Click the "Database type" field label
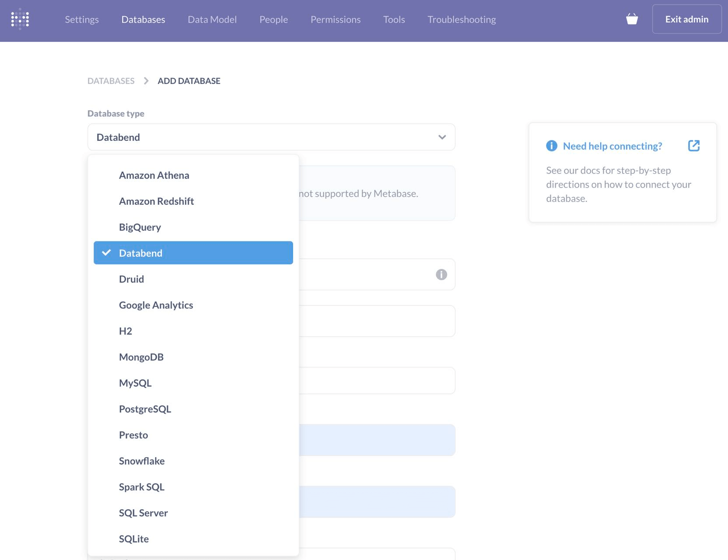This screenshot has height=560, width=728. [x=116, y=113]
